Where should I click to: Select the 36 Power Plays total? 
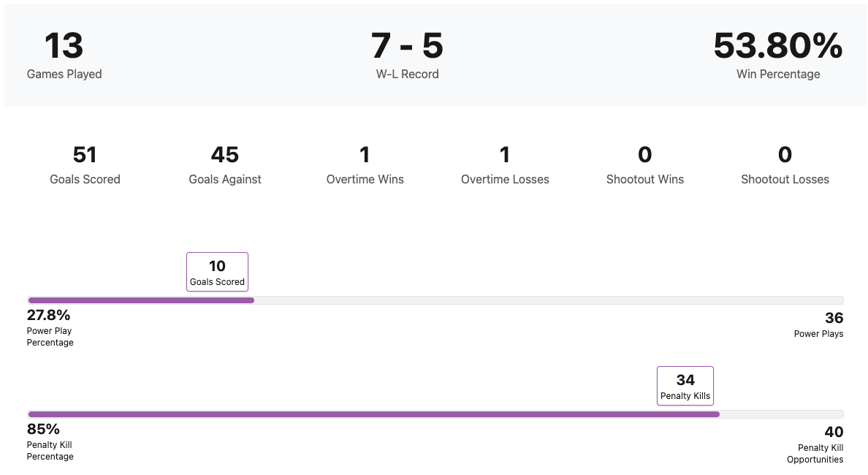coord(834,319)
